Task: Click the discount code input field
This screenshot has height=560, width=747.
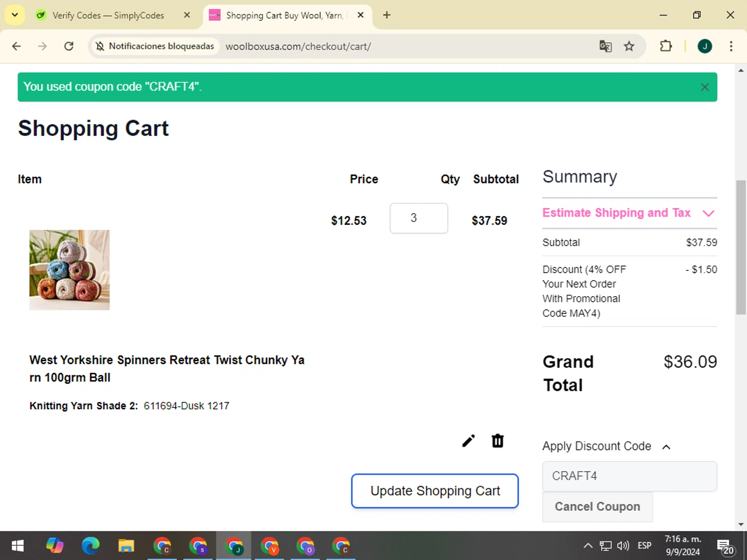Action: (x=629, y=476)
